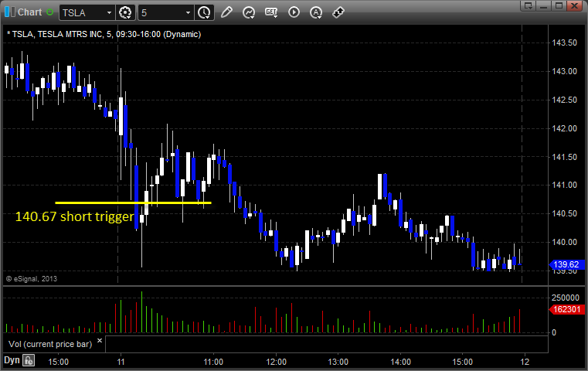Click the link-chain tool icon
Viewport: 588px width, 371px height.
point(338,12)
